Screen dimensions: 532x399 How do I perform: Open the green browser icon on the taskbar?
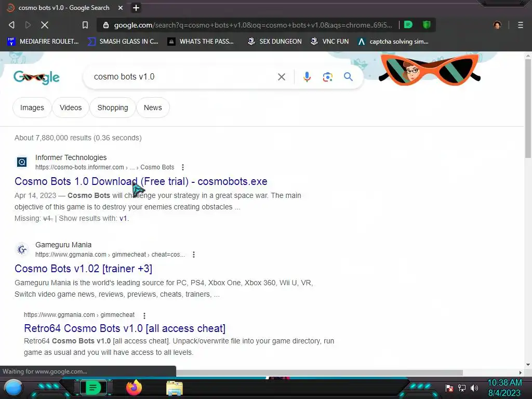click(94, 388)
